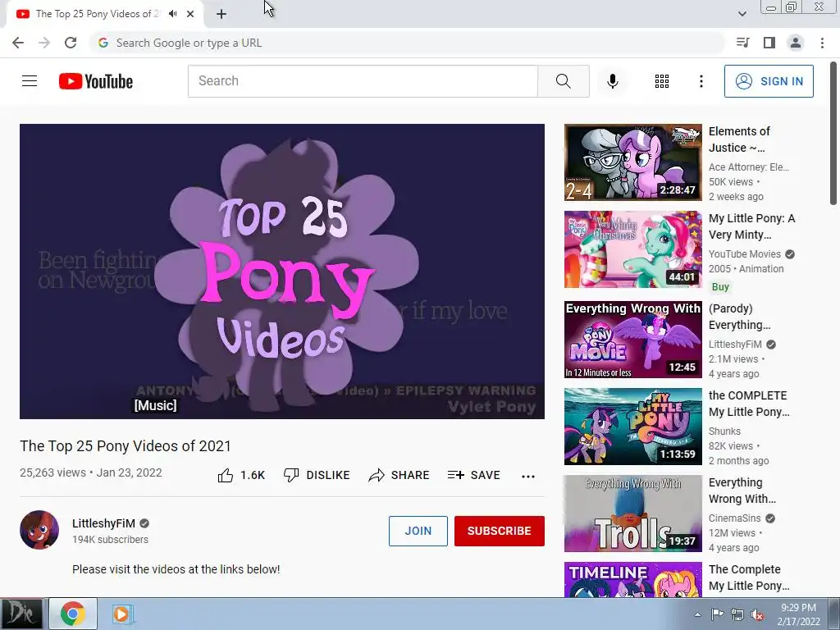This screenshot has width=840, height=630.
Task: Open Chrome from the taskbar
Action: [73, 614]
